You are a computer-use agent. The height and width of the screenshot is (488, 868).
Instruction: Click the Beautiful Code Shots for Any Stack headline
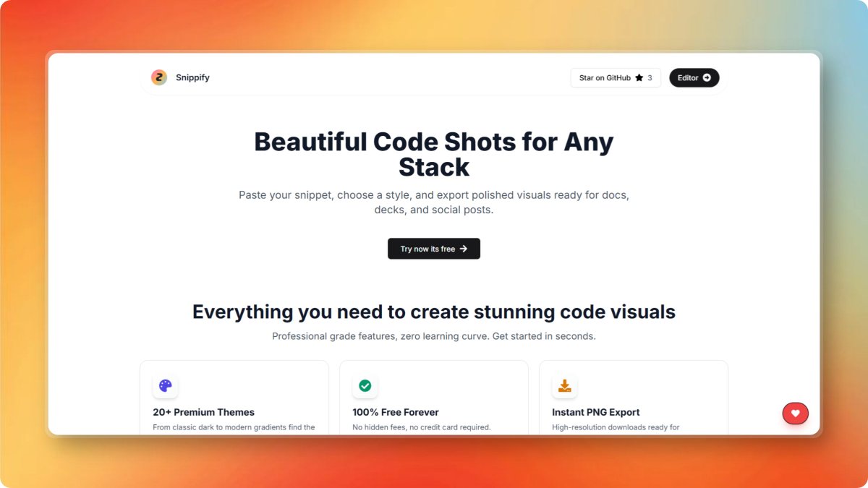point(434,154)
